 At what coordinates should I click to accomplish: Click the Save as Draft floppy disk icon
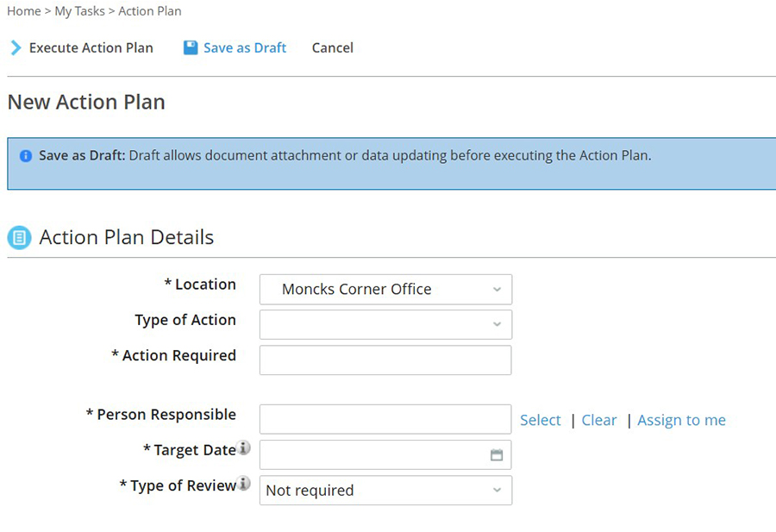point(191,47)
